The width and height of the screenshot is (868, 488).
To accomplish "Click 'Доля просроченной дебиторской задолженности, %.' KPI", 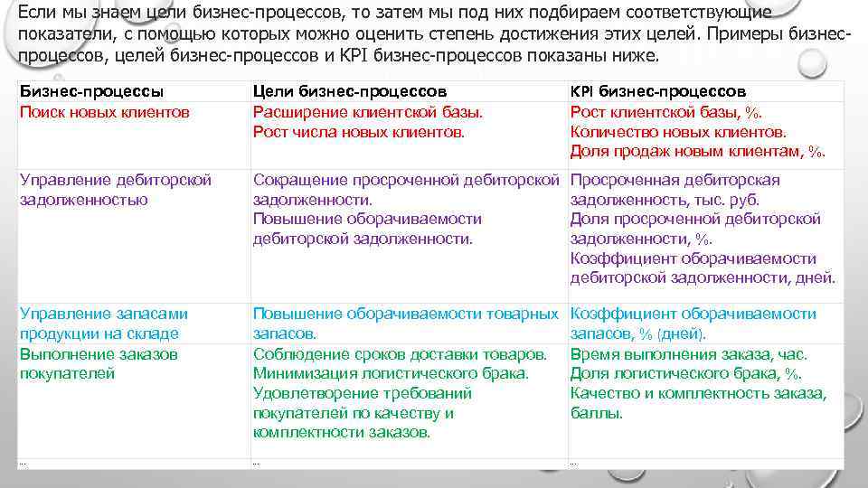I will pyautogui.click(x=695, y=229).
